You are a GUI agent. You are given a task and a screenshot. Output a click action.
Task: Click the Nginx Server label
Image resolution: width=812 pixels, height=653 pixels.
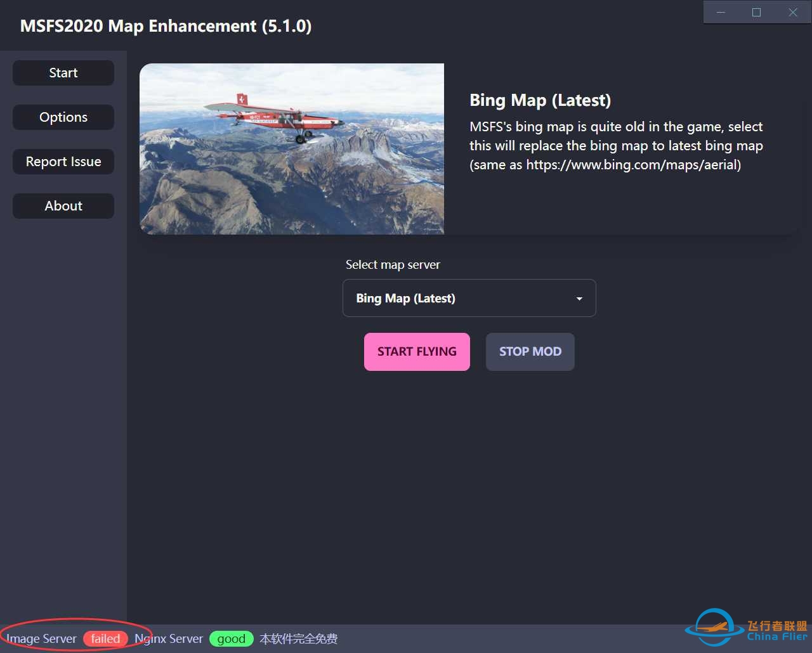(169, 639)
